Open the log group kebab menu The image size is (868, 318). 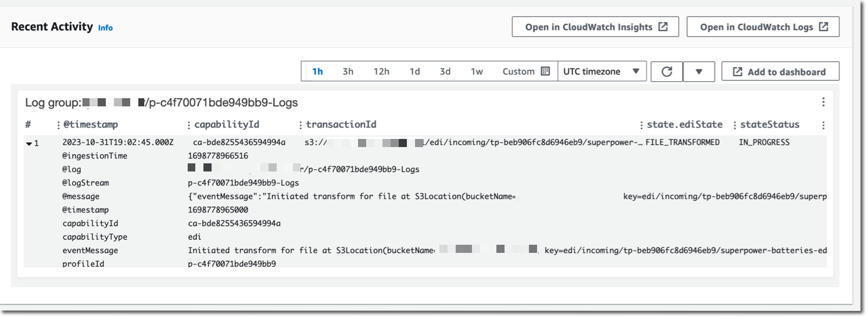coord(824,101)
